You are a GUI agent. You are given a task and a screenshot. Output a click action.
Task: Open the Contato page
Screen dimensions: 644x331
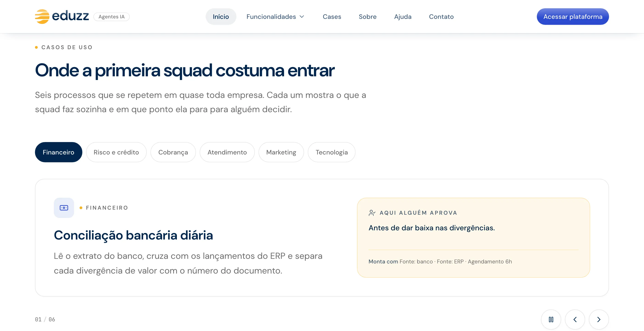(x=441, y=17)
